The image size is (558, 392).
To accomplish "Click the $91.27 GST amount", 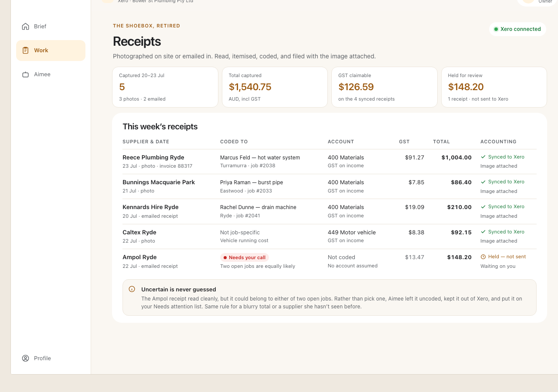I will [x=415, y=157].
